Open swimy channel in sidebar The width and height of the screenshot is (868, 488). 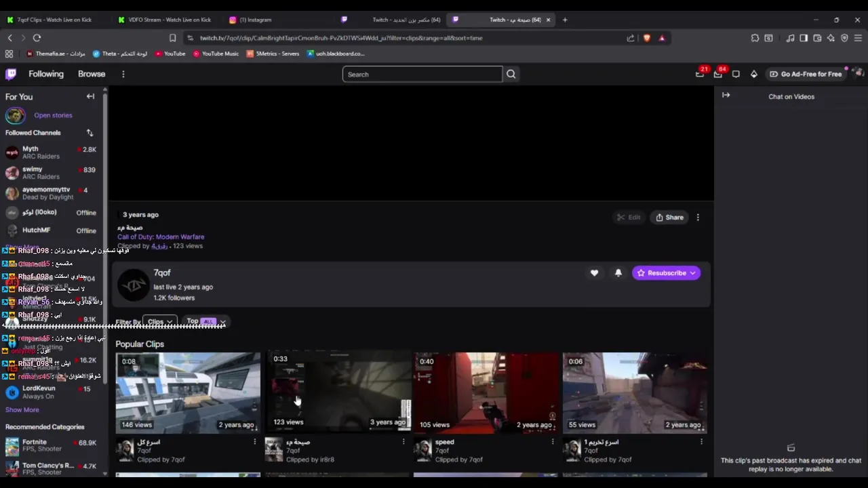(x=52, y=173)
